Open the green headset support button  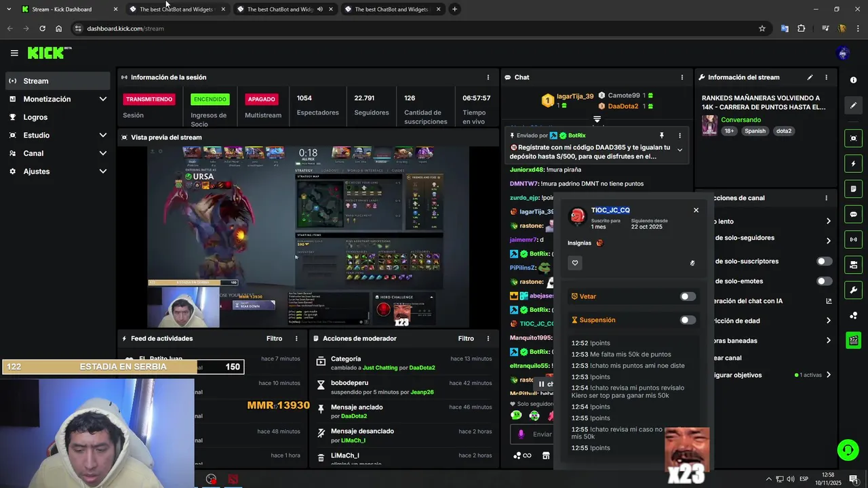click(x=847, y=450)
